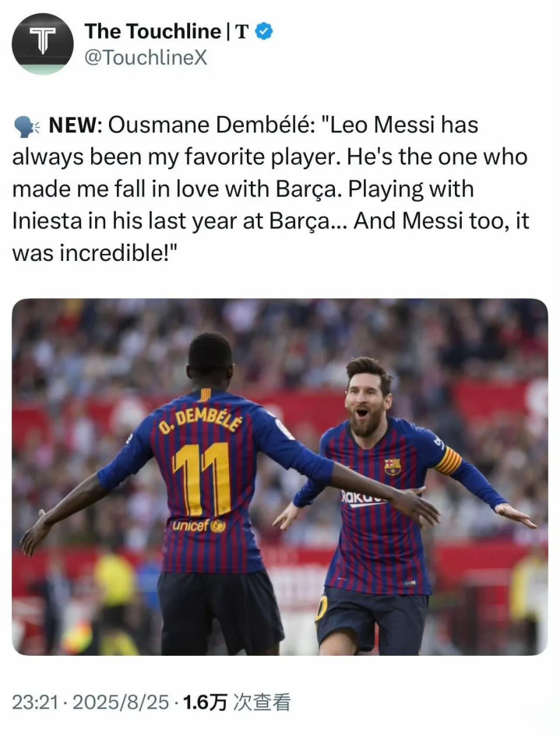Open the @TouchlineX handle link
The height and width of the screenshot is (736, 560).
(x=146, y=58)
